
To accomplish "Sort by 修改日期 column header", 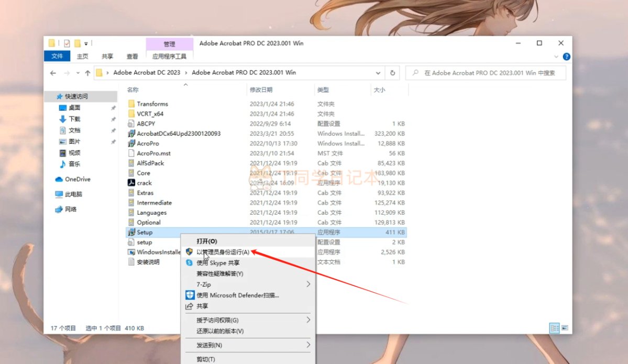I will pos(261,90).
